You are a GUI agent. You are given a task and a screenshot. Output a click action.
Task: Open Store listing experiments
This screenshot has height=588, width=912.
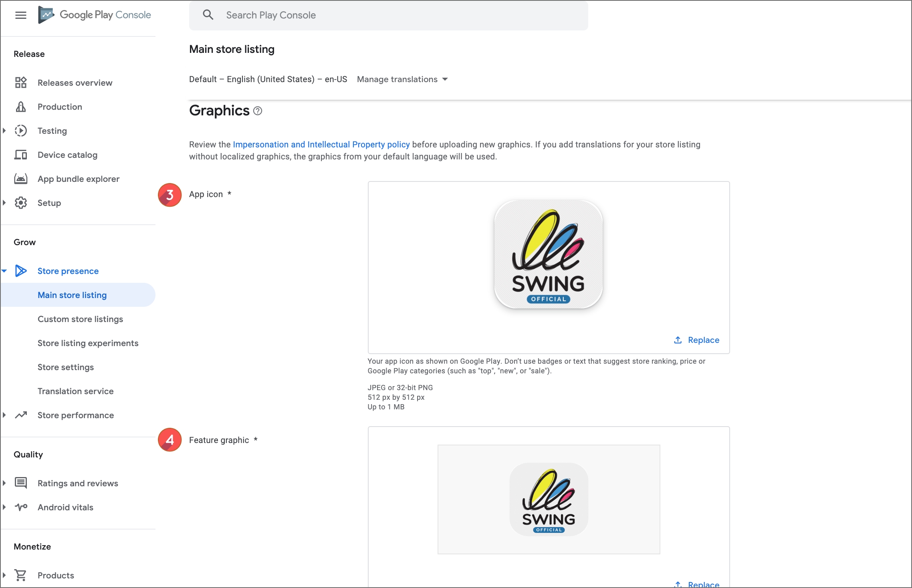(88, 343)
